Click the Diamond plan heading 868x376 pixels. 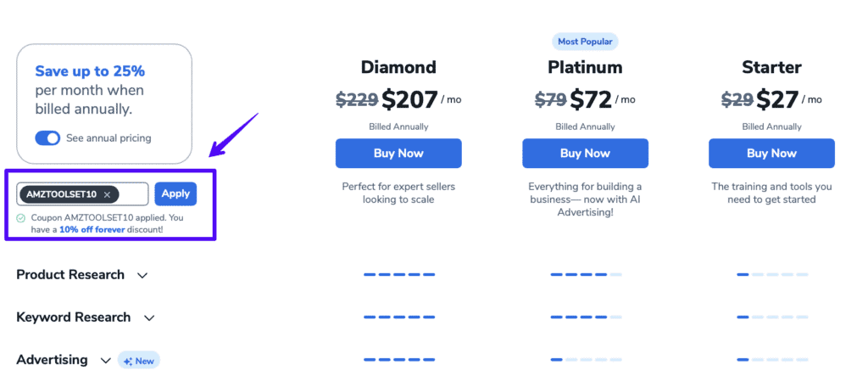[x=398, y=67]
